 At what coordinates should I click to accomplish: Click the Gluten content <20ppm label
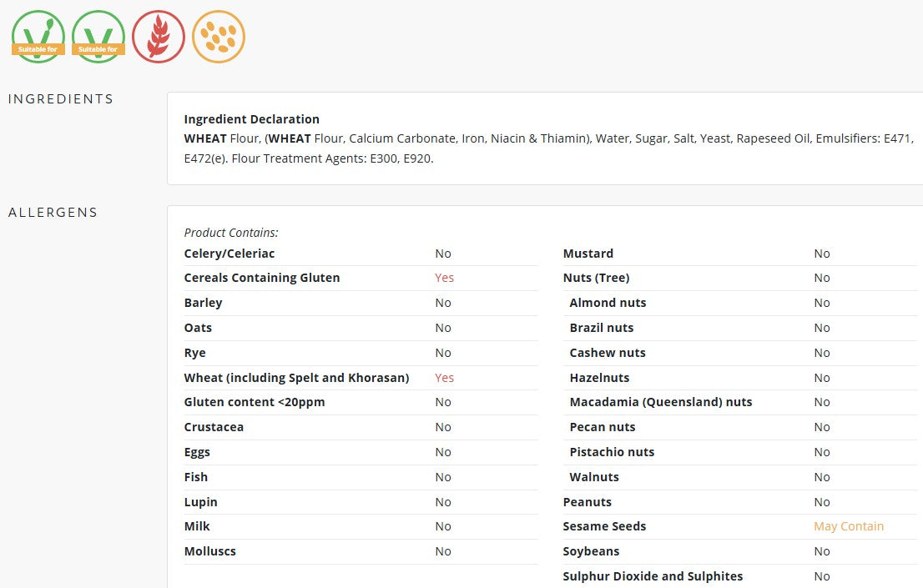(x=255, y=402)
